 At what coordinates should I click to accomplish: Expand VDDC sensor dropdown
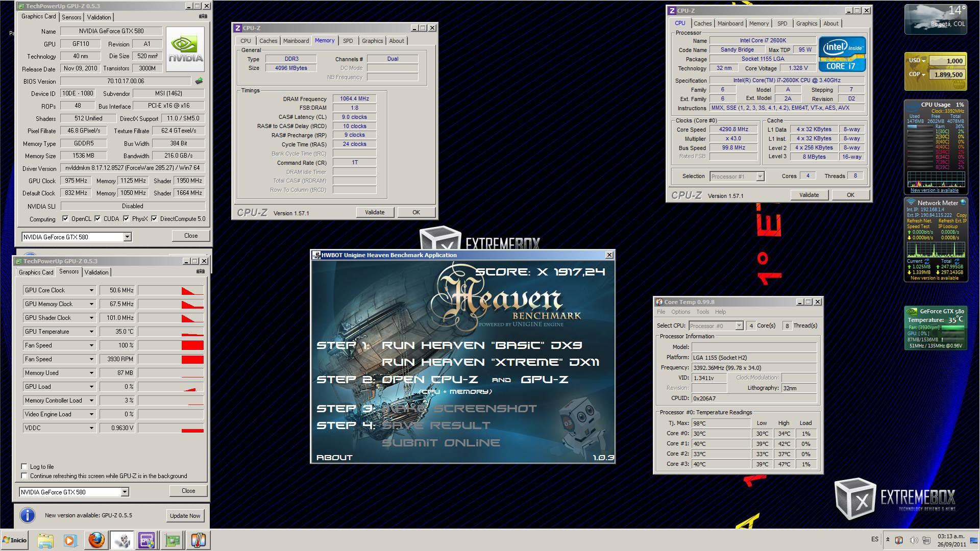(91, 428)
